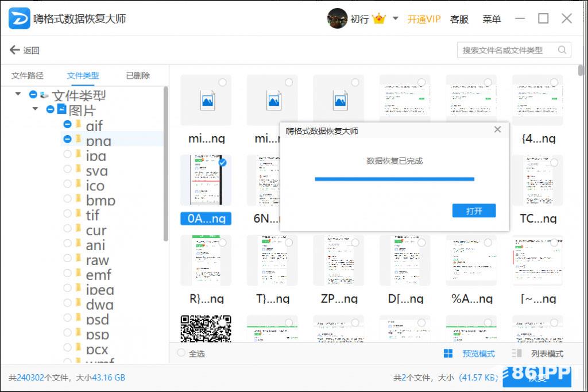Screen dimensions: 588x392
Task: Check the ico type checkbox
Action: (x=68, y=183)
